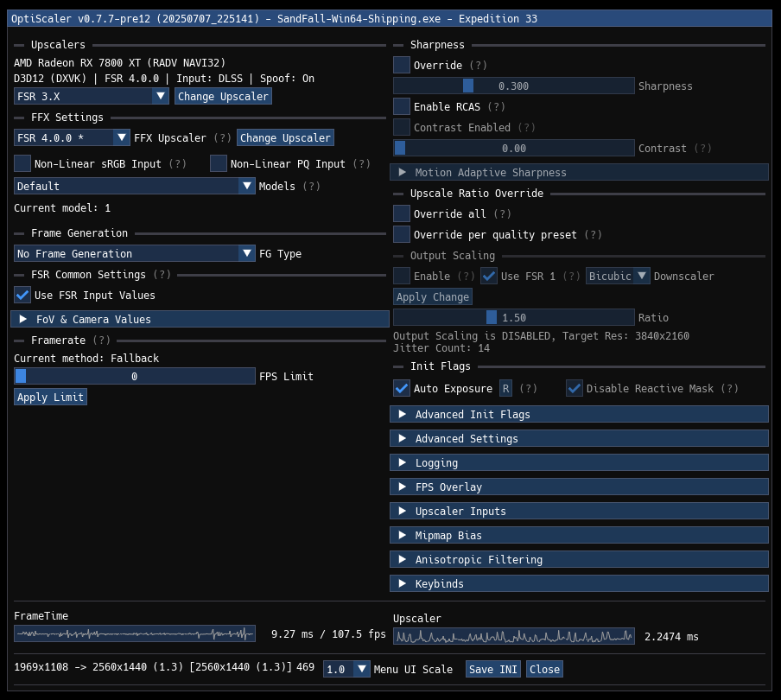781x700 pixels.
Task: Click the Save INI button
Action: pyautogui.click(x=492, y=668)
